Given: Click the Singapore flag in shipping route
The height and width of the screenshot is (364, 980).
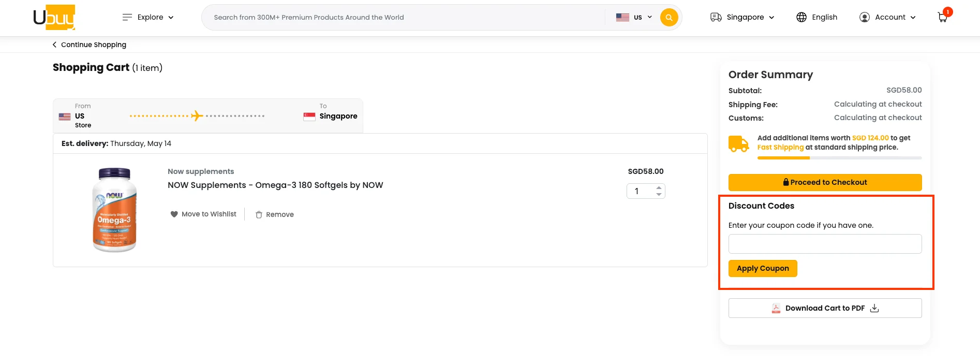Looking at the screenshot, I should (309, 117).
